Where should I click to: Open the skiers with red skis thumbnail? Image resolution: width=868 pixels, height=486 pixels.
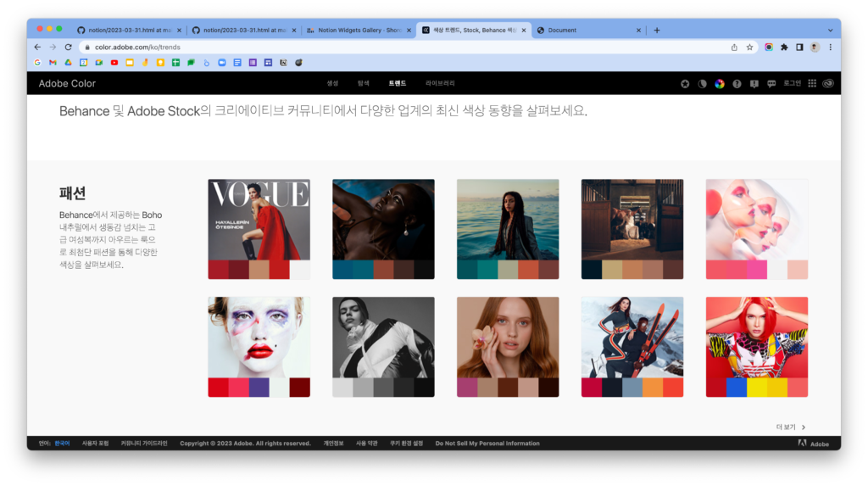(x=632, y=338)
